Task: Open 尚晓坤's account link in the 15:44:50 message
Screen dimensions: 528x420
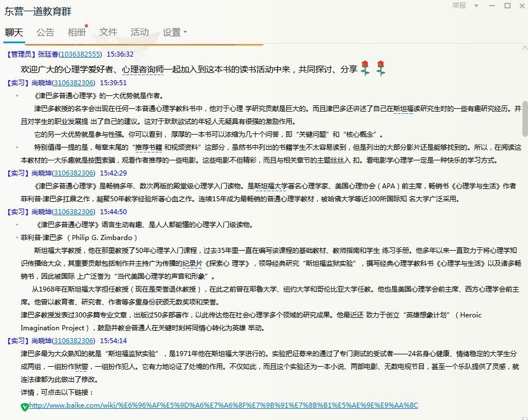Action: coord(74,212)
